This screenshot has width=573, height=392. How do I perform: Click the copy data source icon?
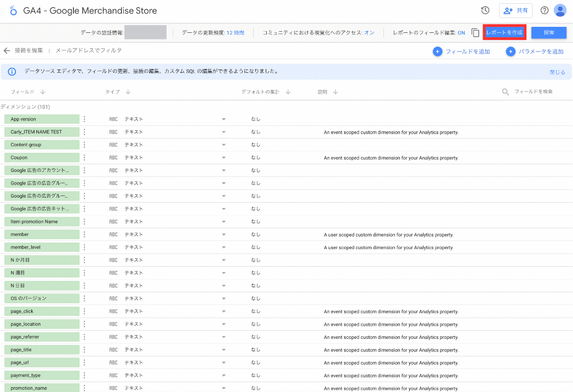click(x=475, y=32)
